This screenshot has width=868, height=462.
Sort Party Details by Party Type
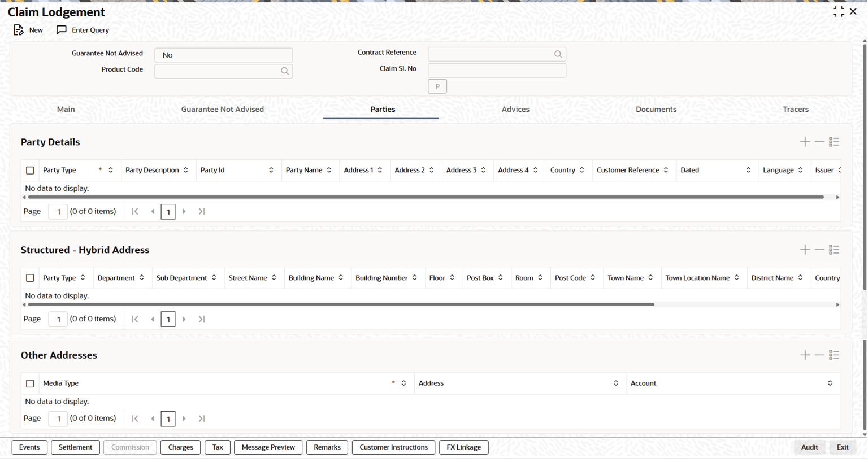coord(111,170)
